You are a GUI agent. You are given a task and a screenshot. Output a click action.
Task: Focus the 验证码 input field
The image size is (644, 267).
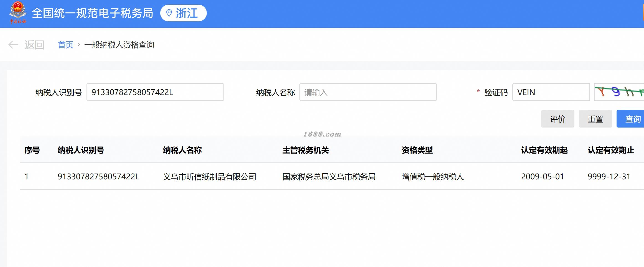[x=551, y=92]
